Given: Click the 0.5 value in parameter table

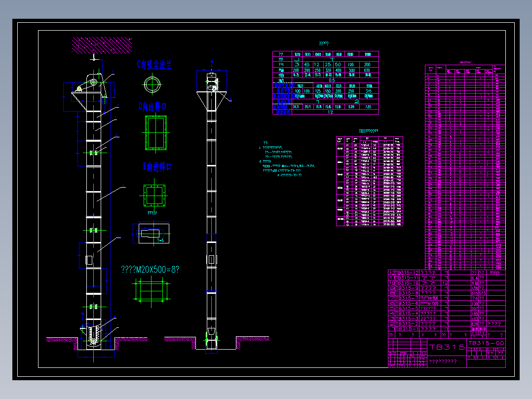Looking at the screenshot, I should click(x=332, y=80).
